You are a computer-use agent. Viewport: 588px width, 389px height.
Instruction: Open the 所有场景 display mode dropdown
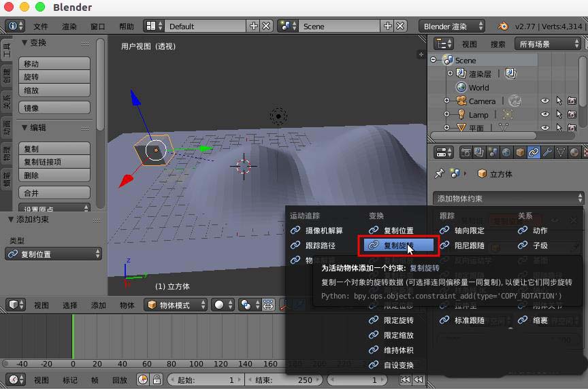point(548,44)
